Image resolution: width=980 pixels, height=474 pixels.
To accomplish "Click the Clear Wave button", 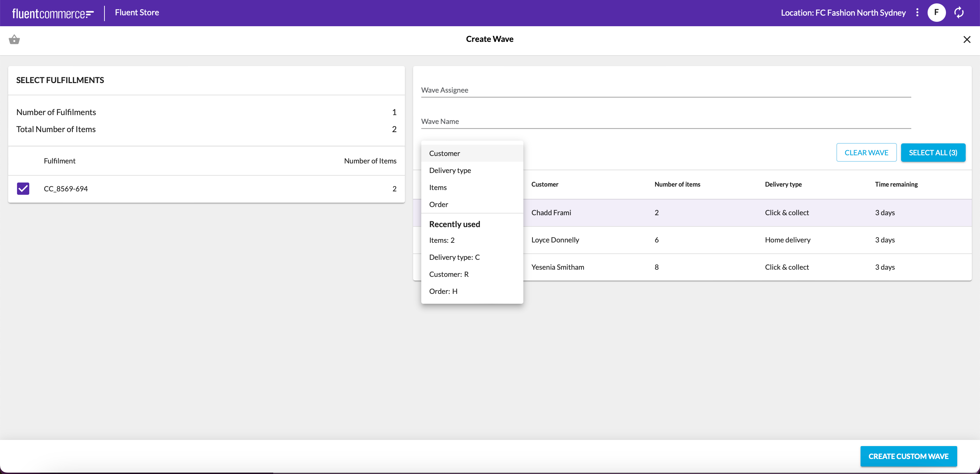I will [866, 153].
